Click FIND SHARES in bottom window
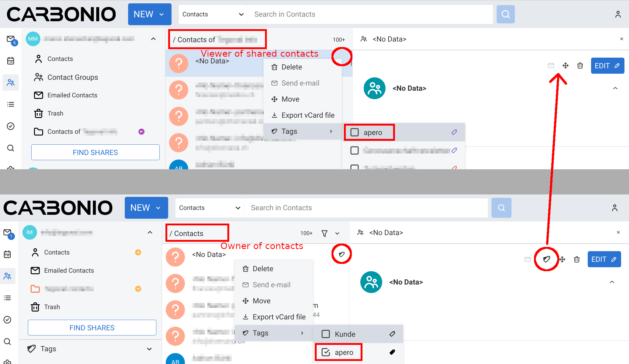The image size is (629, 364). coord(92,328)
